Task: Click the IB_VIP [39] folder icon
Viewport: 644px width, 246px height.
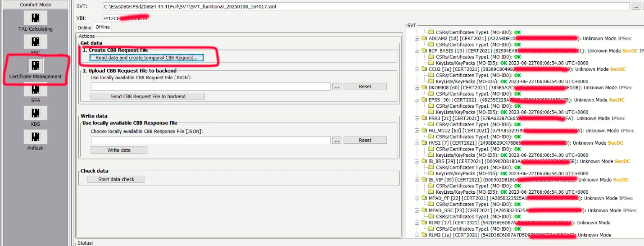Action: 424,180
